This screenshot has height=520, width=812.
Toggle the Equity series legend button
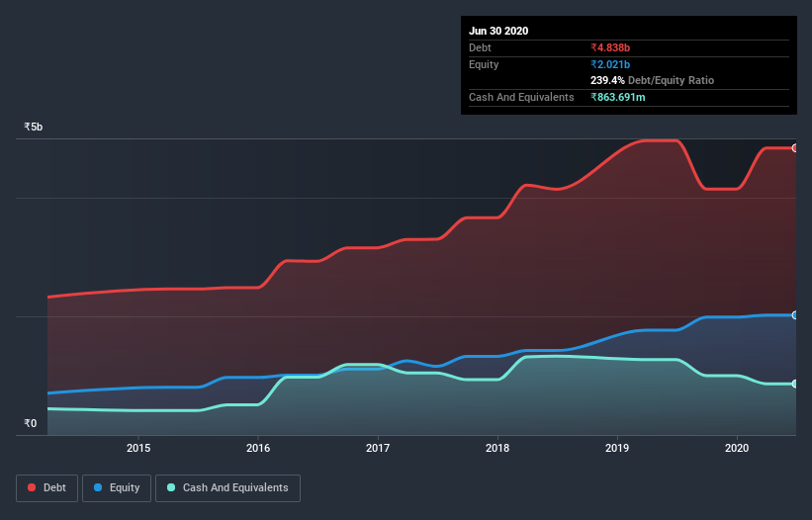(x=117, y=488)
